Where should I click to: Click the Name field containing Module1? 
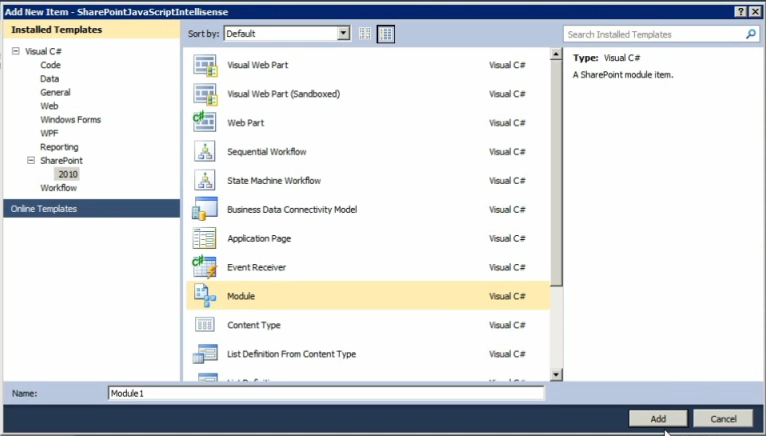(x=326, y=393)
